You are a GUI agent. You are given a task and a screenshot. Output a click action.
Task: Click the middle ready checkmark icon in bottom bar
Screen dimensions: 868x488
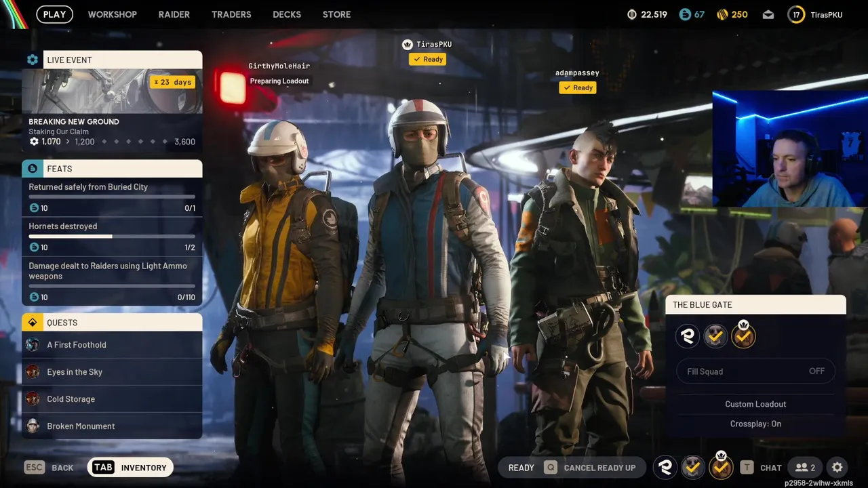point(693,467)
